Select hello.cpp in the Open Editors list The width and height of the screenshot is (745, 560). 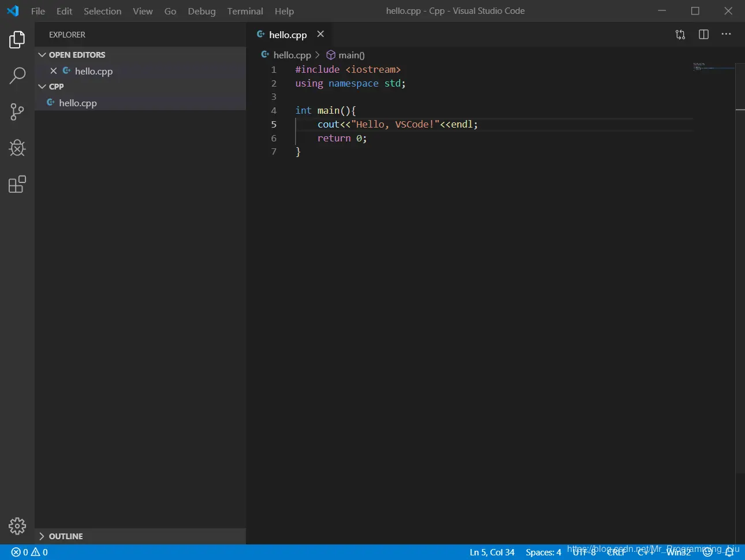click(140, 71)
